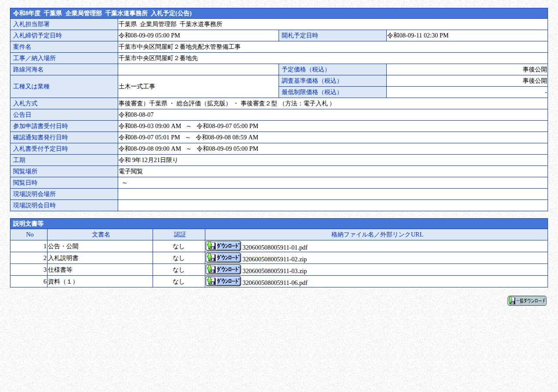
Task: Click the 千葉市中央区問屋町２番地先配水管整備工事 project name
Action: pos(179,47)
